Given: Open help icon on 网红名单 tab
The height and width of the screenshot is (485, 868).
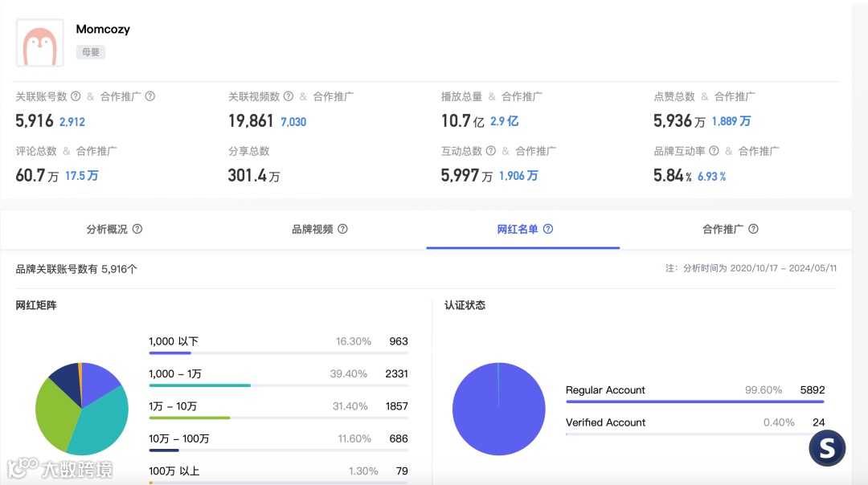Looking at the screenshot, I should point(548,229).
